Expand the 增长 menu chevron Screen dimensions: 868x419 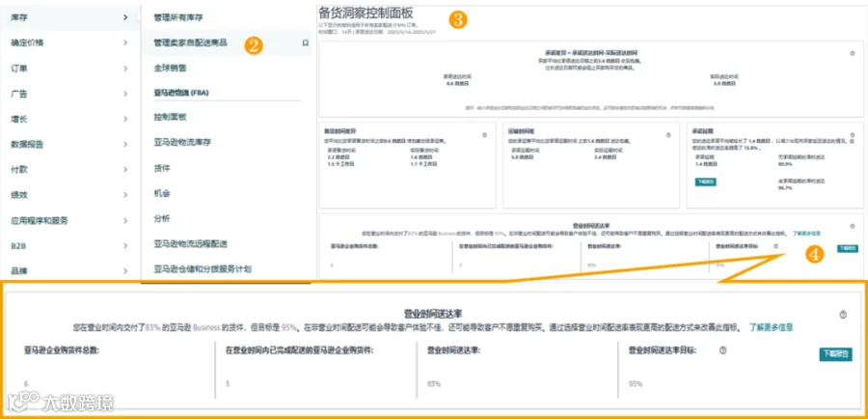(x=125, y=119)
